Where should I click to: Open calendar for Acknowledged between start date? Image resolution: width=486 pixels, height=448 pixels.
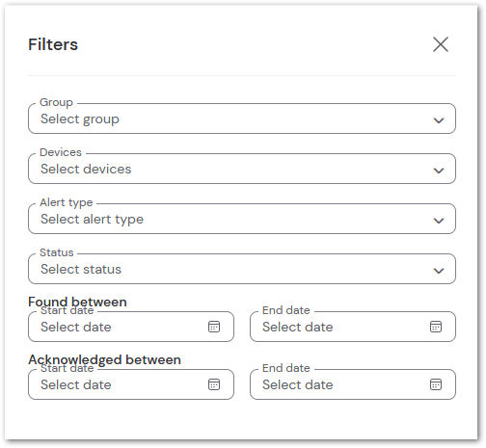tap(214, 384)
